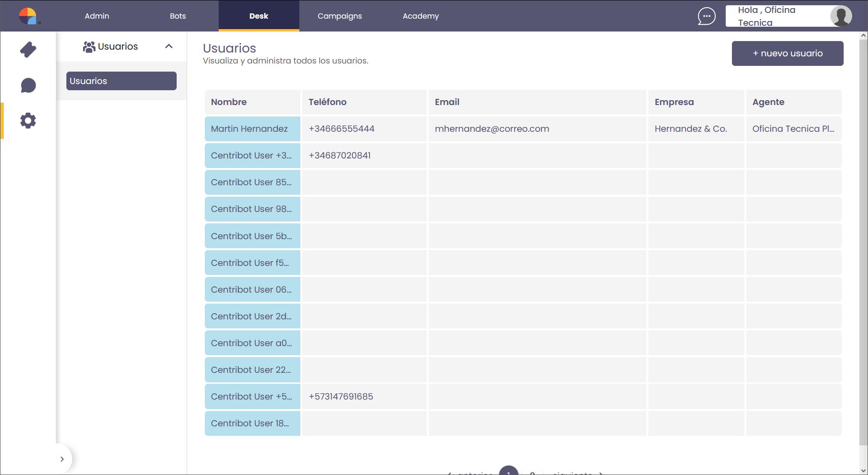Switch to the Bots tab
Screen dimensions: 868x475
click(x=178, y=16)
